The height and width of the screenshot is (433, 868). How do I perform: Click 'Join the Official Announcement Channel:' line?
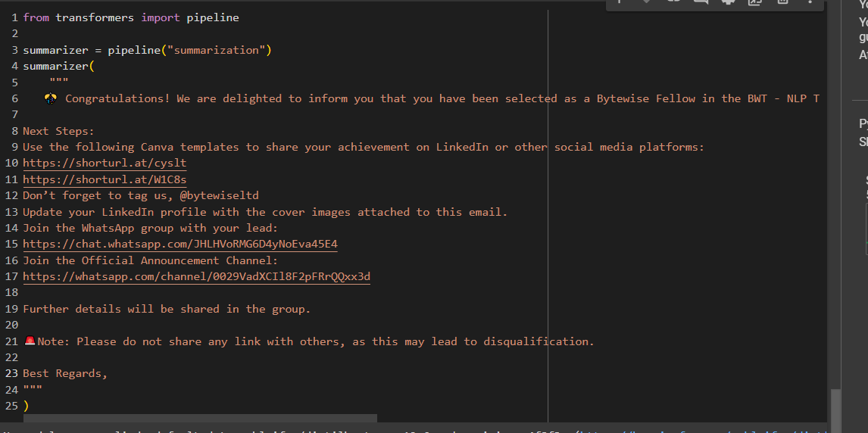coord(150,260)
